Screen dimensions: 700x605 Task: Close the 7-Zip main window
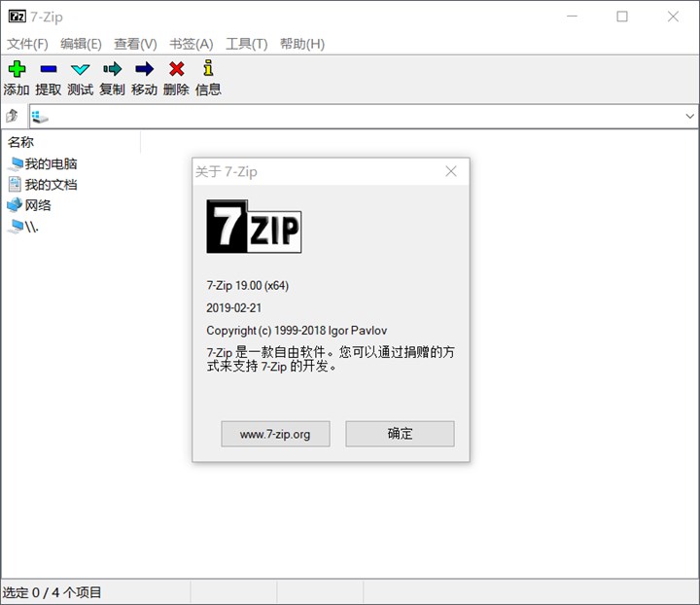[673, 17]
